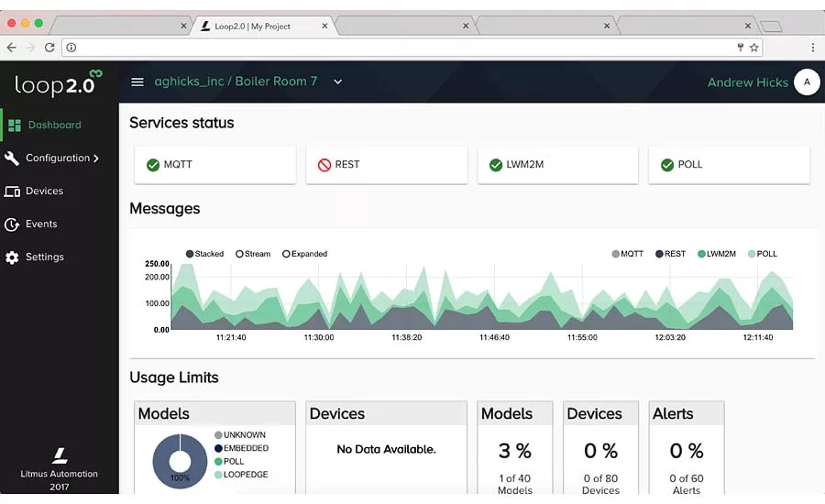Toggle UNKNOWN in Models pie legend
The height and width of the screenshot is (504, 825).
point(240,435)
